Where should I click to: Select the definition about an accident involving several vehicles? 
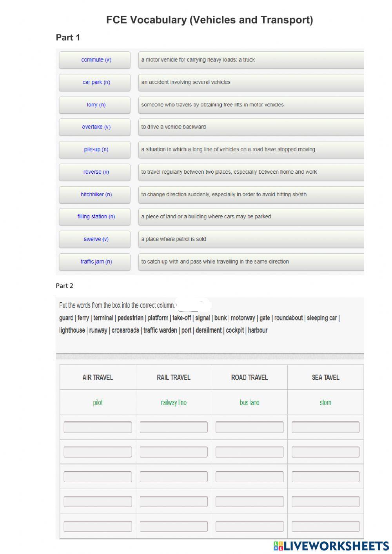coord(251,82)
